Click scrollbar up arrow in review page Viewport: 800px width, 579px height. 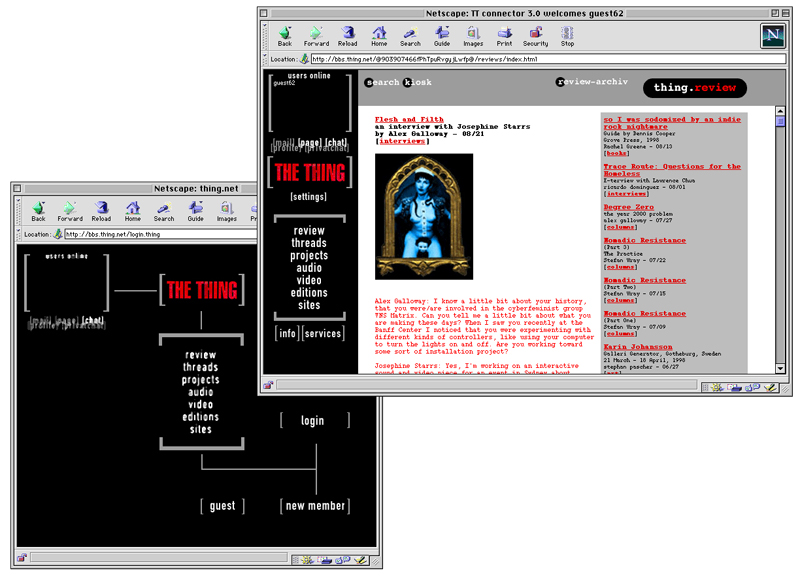pyautogui.click(x=780, y=111)
